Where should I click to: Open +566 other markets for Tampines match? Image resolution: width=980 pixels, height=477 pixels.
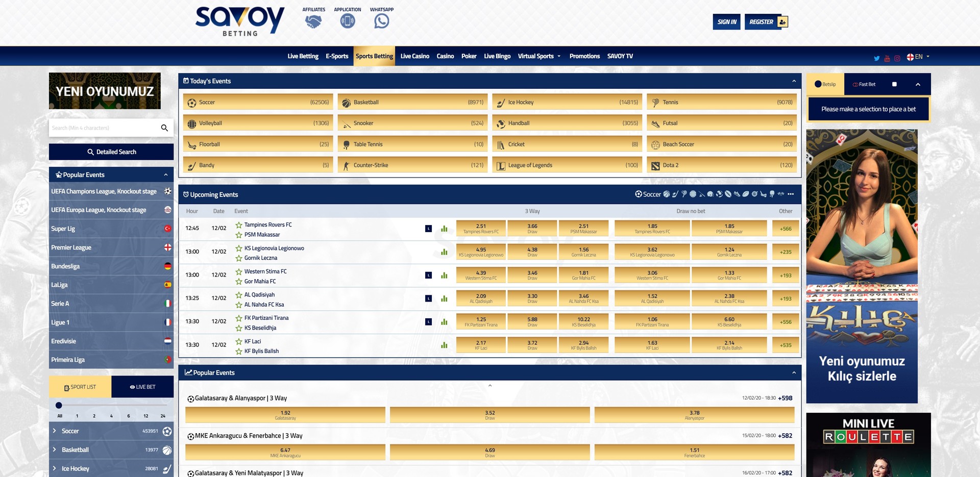[786, 229]
